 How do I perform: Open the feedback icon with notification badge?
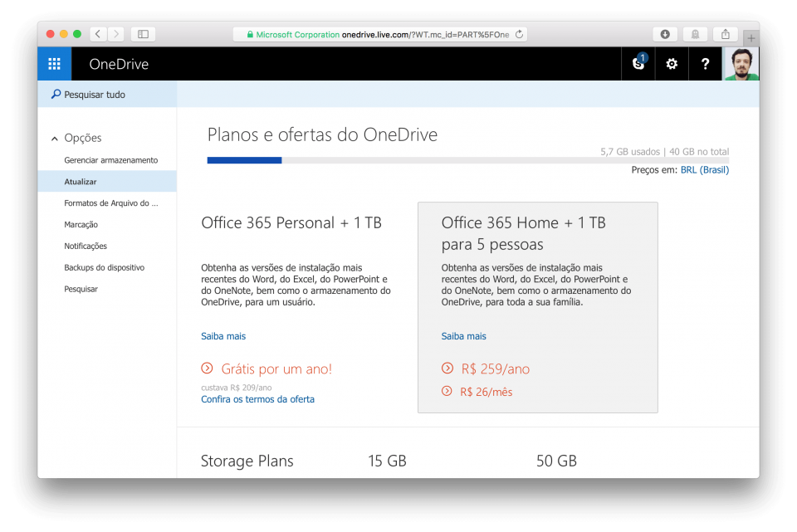[x=637, y=64]
